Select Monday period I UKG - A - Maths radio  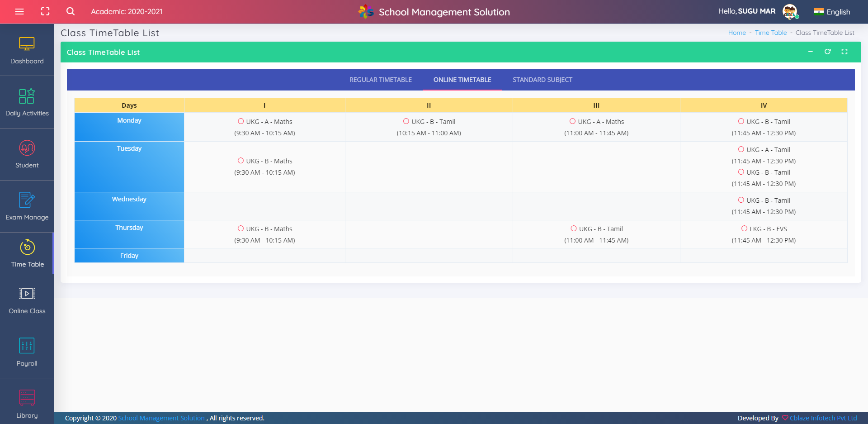click(x=241, y=121)
